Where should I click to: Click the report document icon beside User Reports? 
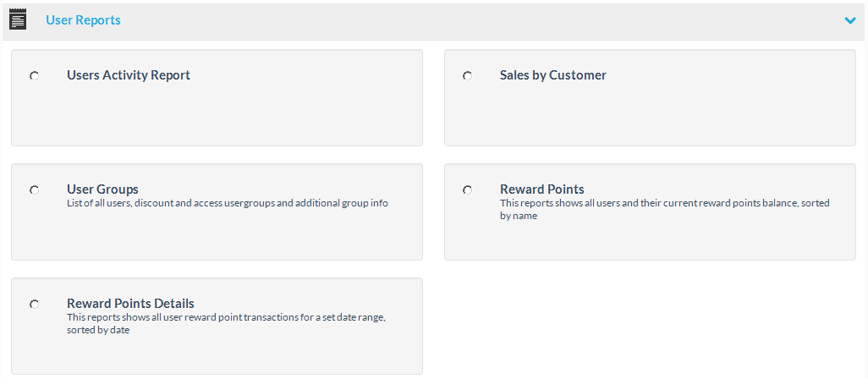(18, 19)
